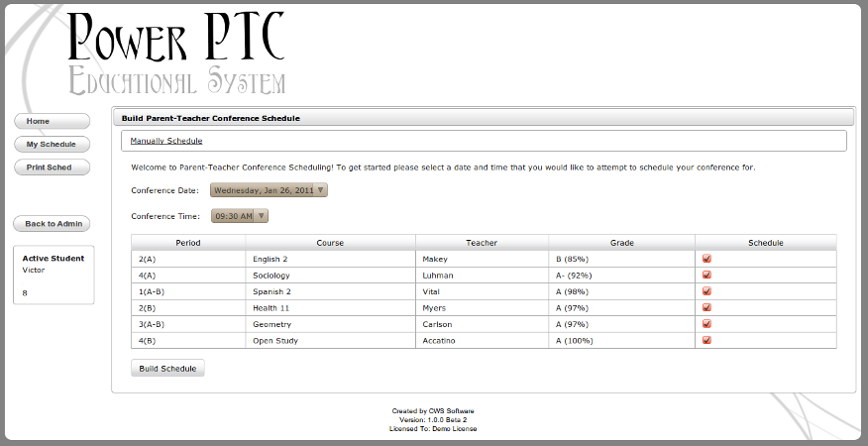The image size is (868, 446).
Task: Click the Grade column header
Action: coord(621,243)
